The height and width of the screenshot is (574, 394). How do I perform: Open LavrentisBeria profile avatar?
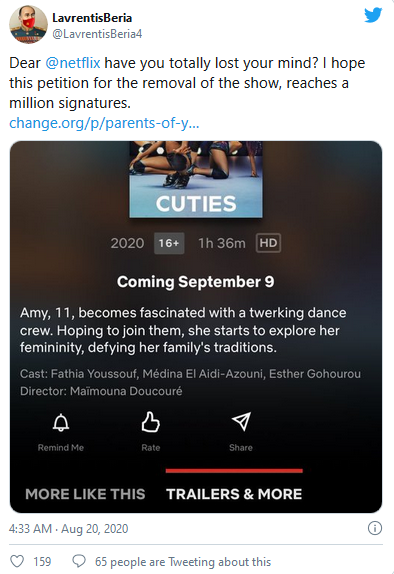tap(28, 25)
